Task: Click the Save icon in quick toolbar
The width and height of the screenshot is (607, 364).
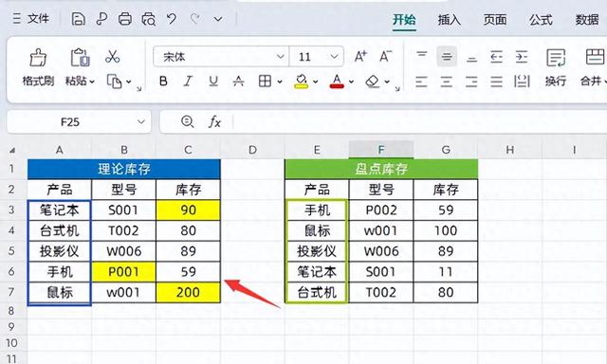Action: [x=78, y=19]
